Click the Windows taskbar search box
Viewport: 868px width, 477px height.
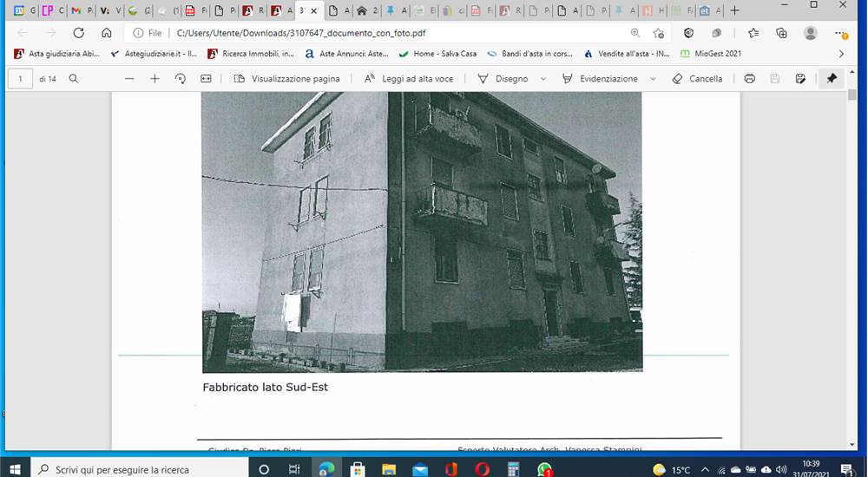[x=139, y=469]
